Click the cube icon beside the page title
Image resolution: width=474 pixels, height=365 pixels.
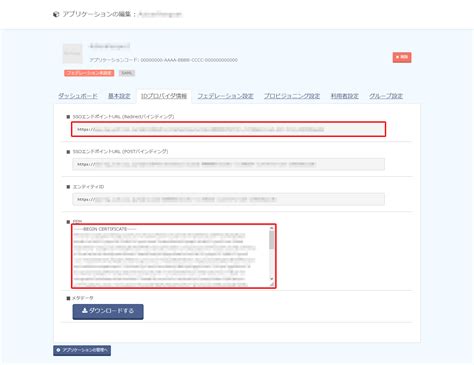pos(56,14)
